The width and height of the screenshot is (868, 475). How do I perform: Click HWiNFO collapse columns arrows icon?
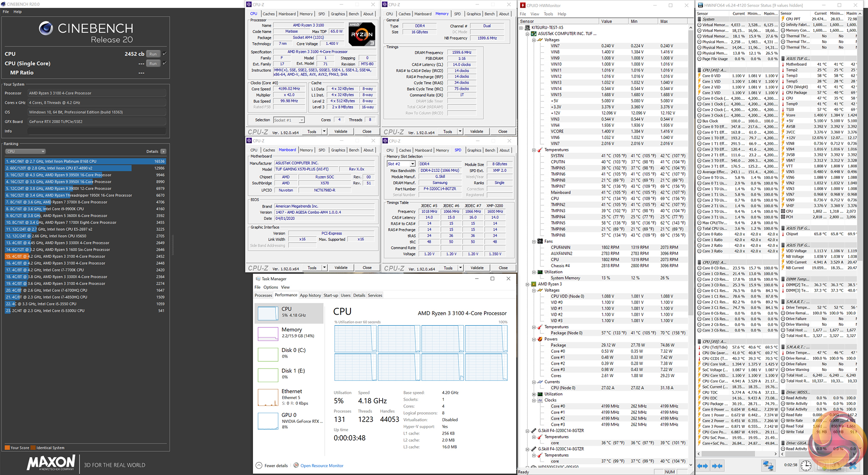click(x=717, y=466)
